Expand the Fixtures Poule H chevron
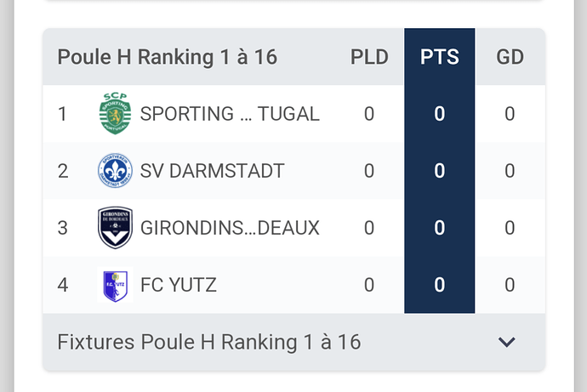Screen dimensions: 587x392 [506, 342]
